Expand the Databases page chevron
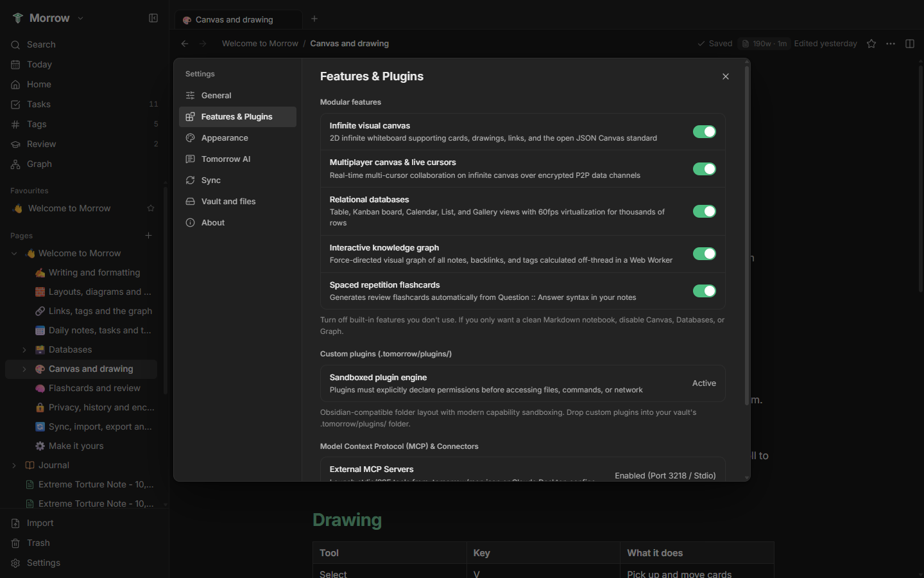This screenshot has width=924, height=578. click(x=24, y=349)
